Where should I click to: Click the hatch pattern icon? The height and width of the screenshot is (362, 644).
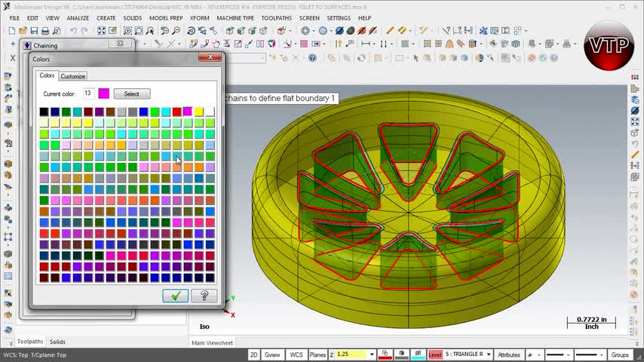405,44
